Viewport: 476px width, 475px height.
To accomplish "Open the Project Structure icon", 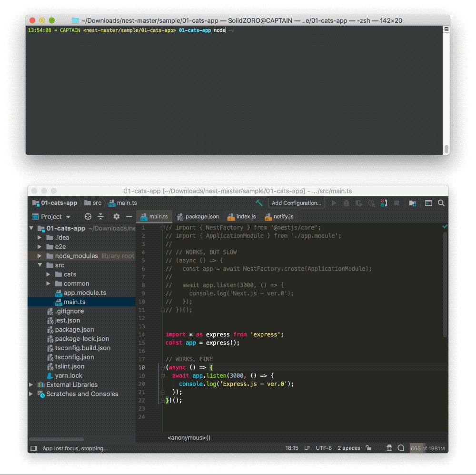I will tap(412, 203).
